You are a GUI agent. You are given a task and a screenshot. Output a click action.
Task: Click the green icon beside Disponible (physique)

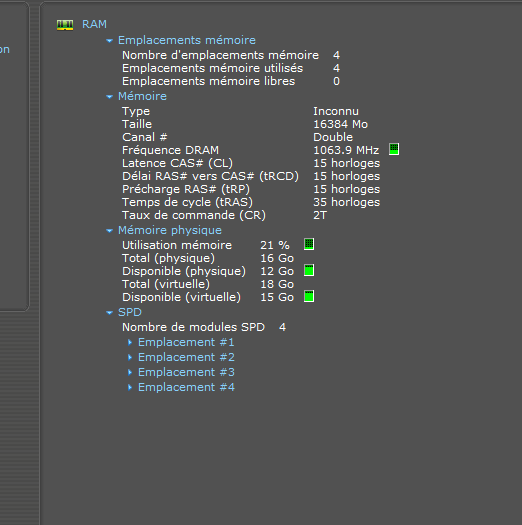pyautogui.click(x=309, y=270)
